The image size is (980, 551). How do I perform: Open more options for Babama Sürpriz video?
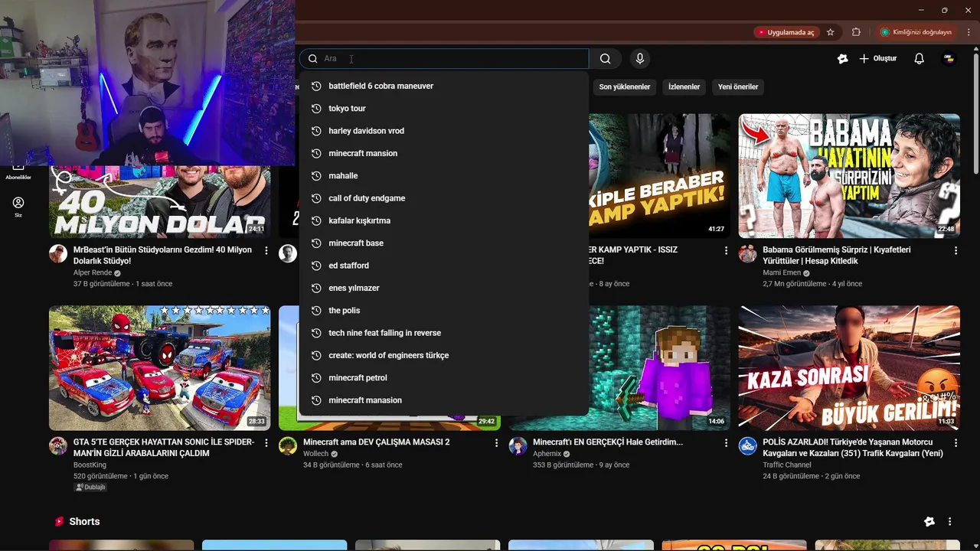click(x=955, y=251)
